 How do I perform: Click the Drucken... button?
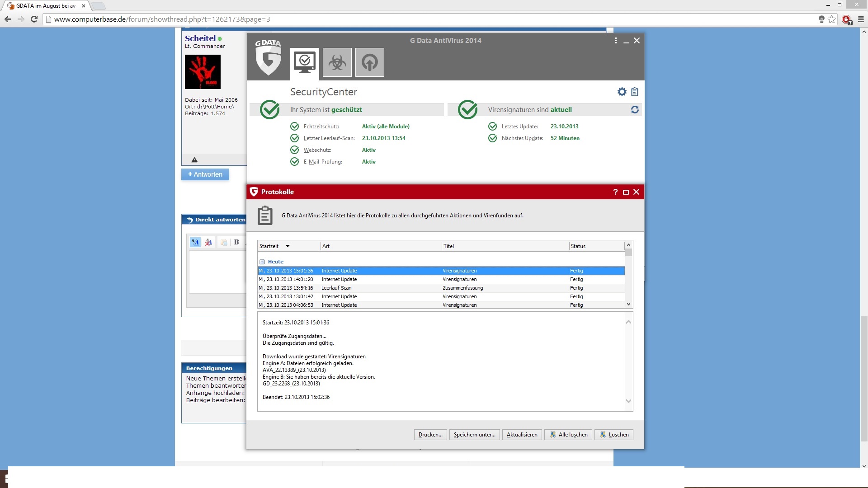click(430, 435)
